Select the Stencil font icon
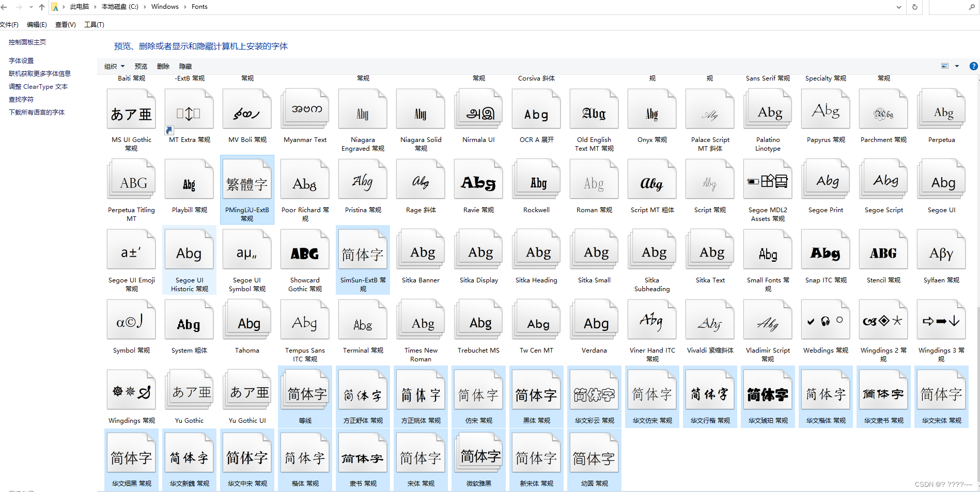This screenshot has width=980, height=492. pos(883,250)
